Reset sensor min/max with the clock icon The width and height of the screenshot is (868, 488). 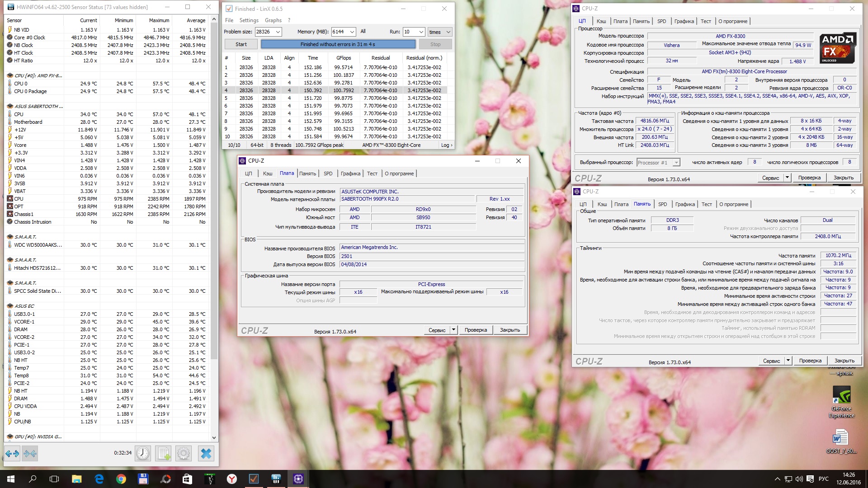coord(143,453)
